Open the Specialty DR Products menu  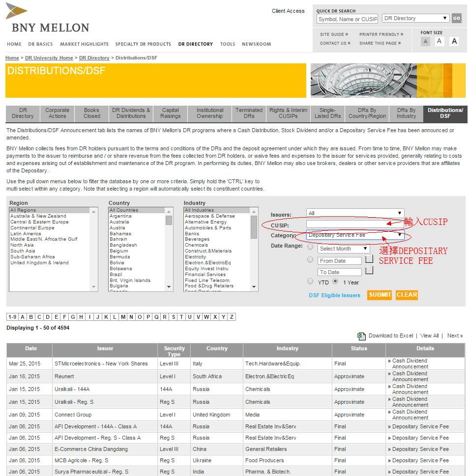tap(143, 44)
